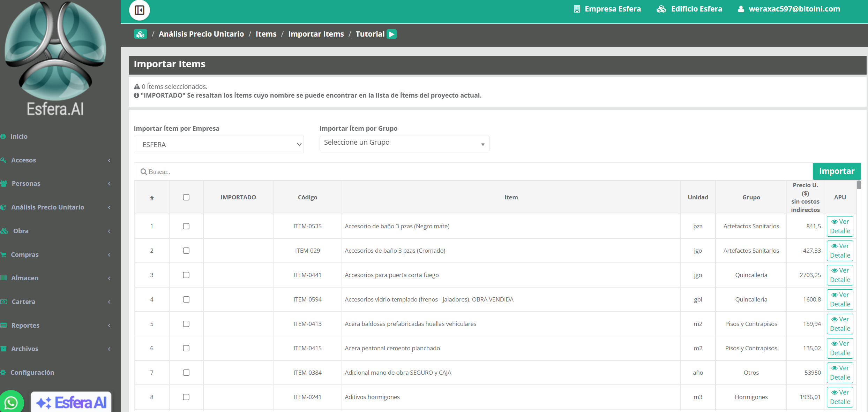Tick the select-all checkbox in the table header
Image resolution: width=868 pixels, height=412 pixels.
point(186,197)
